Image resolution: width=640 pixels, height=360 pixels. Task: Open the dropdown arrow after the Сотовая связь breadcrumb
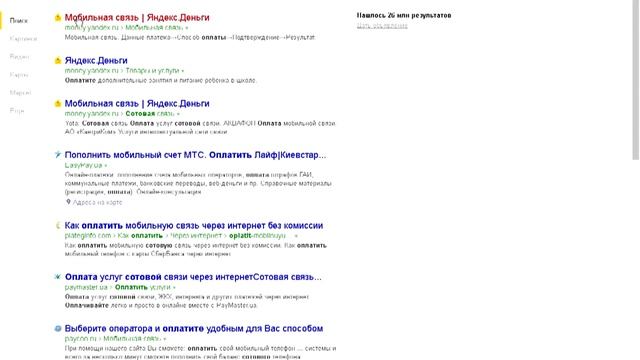[178, 114]
